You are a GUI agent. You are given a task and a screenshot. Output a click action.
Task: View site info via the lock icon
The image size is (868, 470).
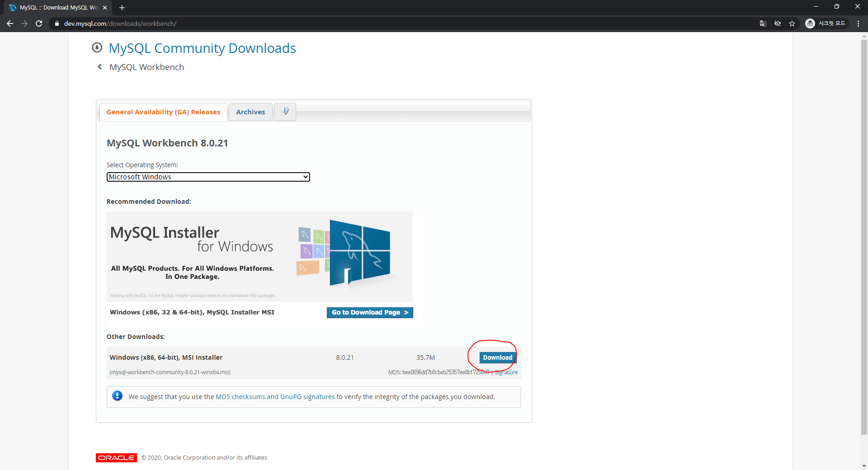57,23
